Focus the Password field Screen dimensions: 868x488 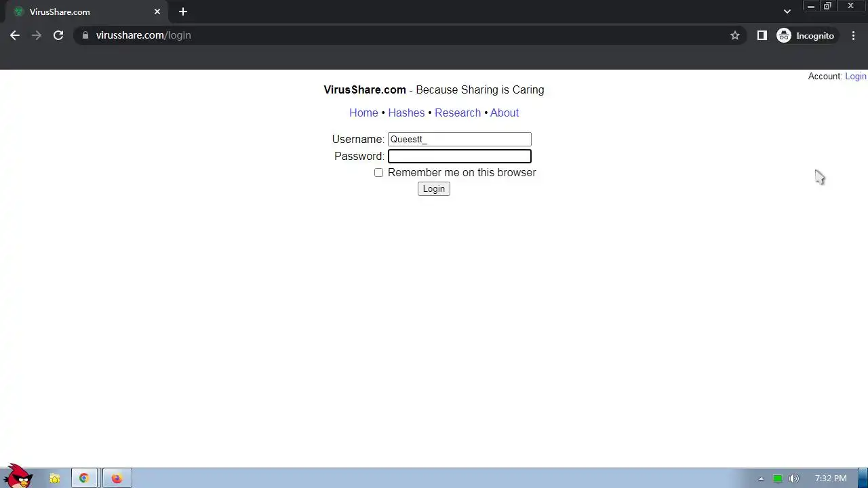coord(460,156)
